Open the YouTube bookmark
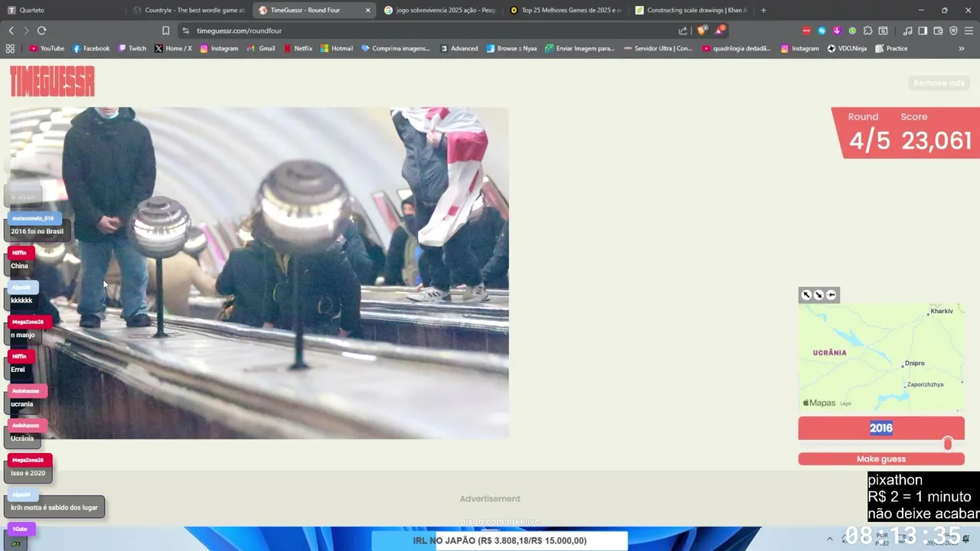980x551 pixels. pos(47,48)
